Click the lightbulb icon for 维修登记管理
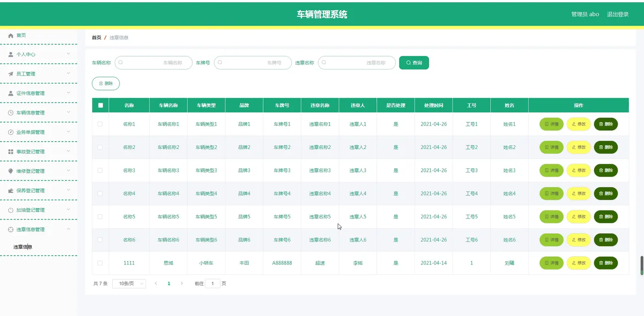This screenshot has height=316, width=644. point(11,171)
